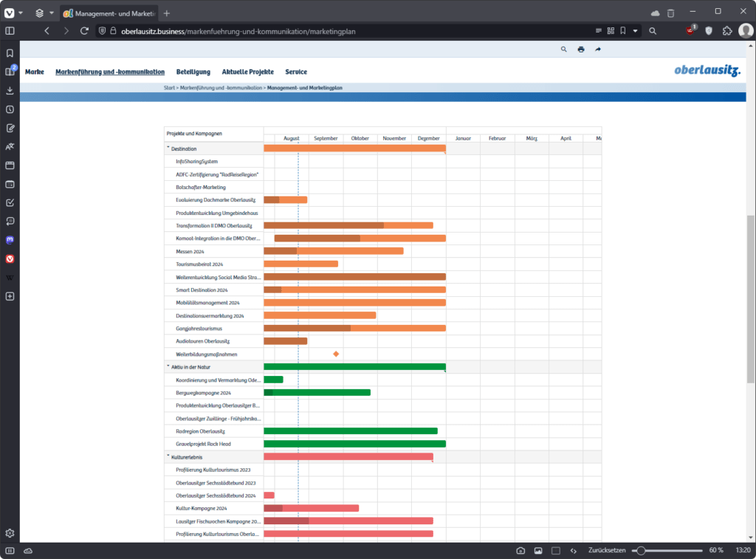
Task: Open the Translate panel
Action: 10,147
